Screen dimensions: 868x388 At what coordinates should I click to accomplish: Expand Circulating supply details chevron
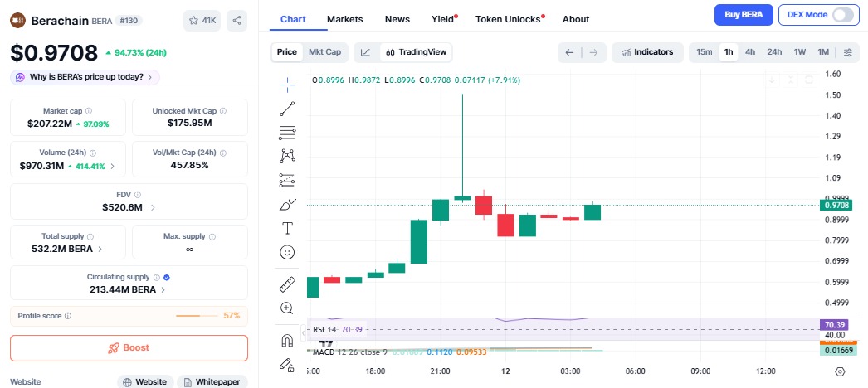pos(163,289)
